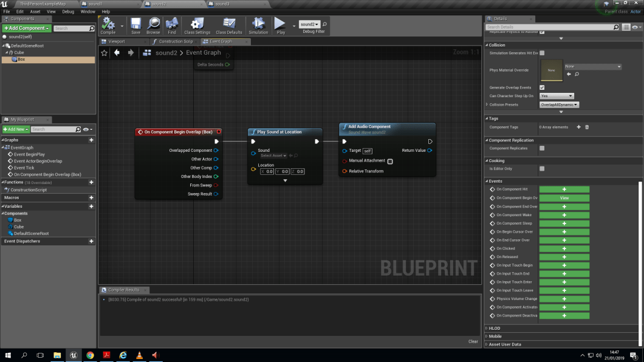This screenshot has height=362, width=644.
Task: Clear compiler results
Action: click(473, 341)
